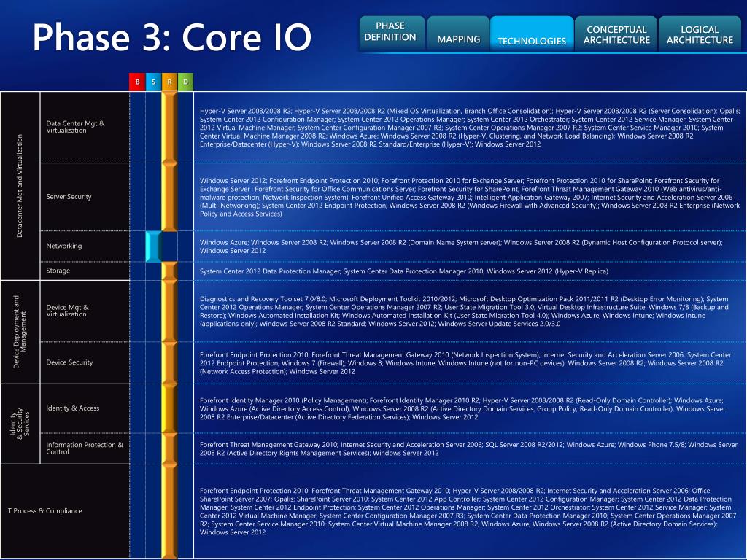747x560 pixels.
Task: Click Device Security Forefront Endpoint Protection text
Action: tap(465, 363)
